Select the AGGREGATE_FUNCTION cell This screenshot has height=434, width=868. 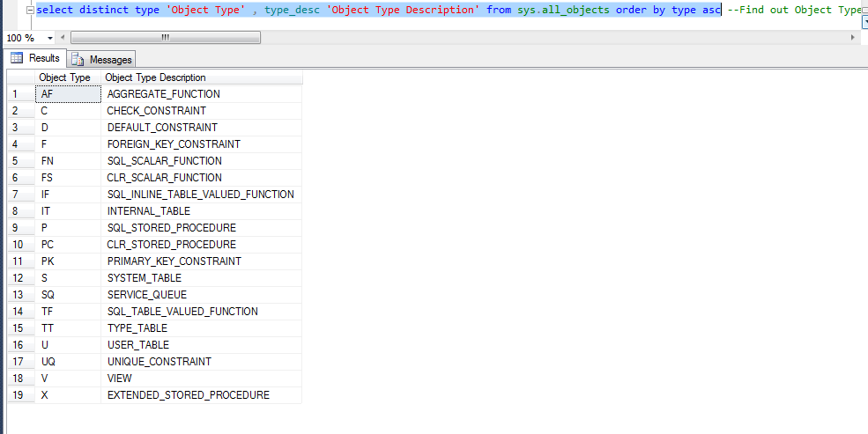[x=202, y=94]
